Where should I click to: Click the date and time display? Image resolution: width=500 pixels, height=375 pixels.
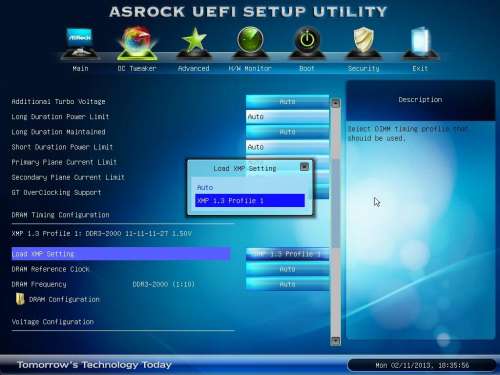coord(422,365)
